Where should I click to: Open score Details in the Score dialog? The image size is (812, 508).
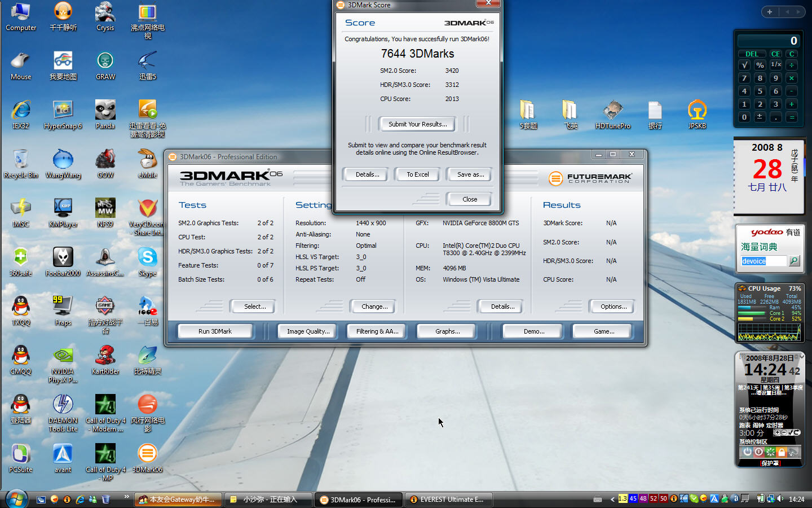(367, 174)
